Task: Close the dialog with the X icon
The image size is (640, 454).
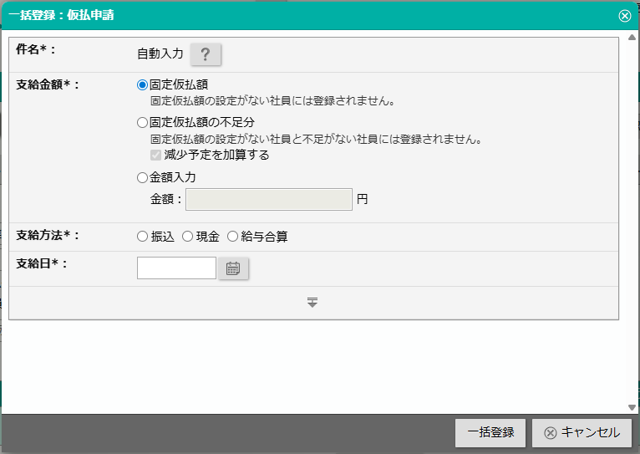Action: point(625,15)
